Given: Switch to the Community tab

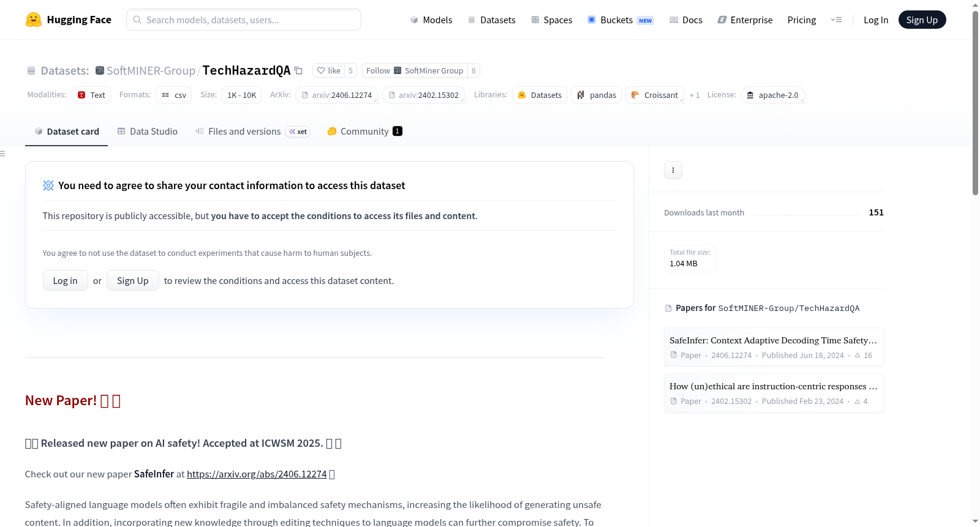Looking at the screenshot, I should pos(364,131).
